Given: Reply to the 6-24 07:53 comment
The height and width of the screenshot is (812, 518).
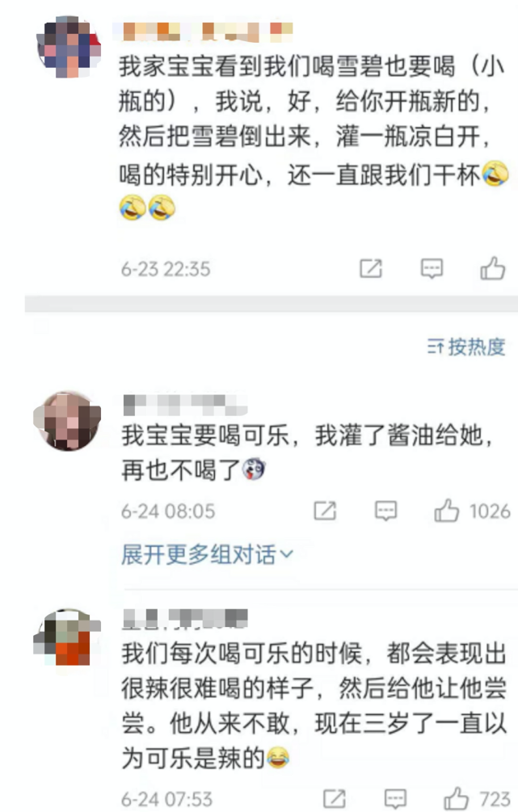Looking at the screenshot, I should (x=395, y=798).
